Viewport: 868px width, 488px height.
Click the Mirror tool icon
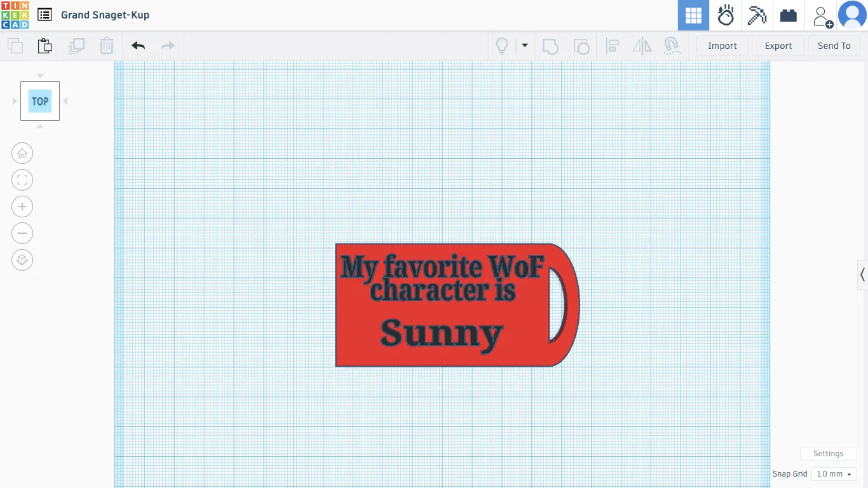[642, 46]
